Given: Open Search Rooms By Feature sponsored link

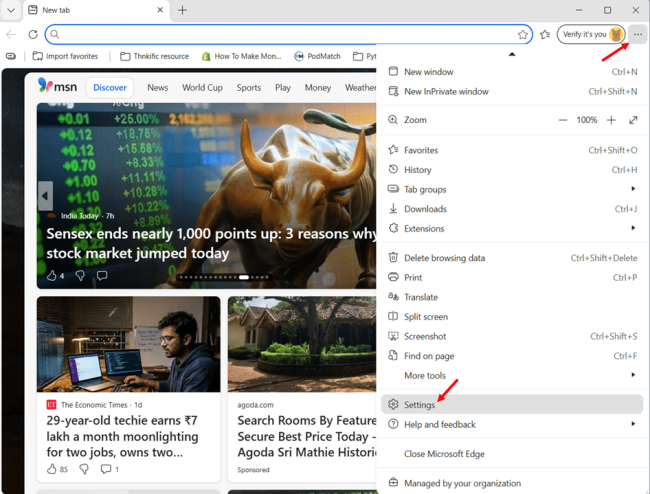Looking at the screenshot, I should 307,436.
